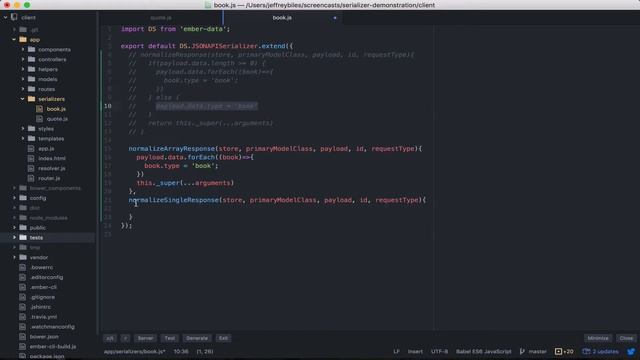Expand the components folder arrow
Viewport: 640px width, 360px height.
click(23, 49)
